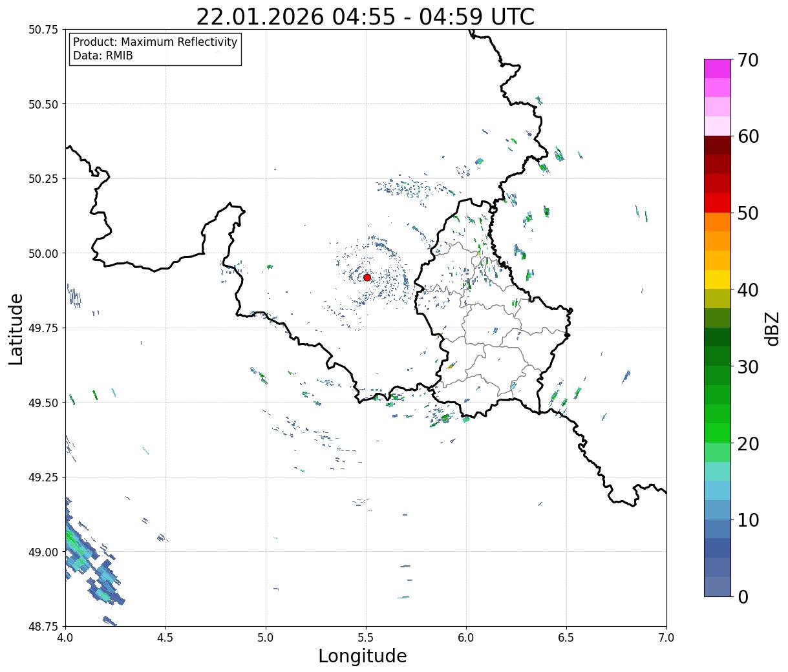Click the latitude tick label 49.50

click(x=43, y=403)
